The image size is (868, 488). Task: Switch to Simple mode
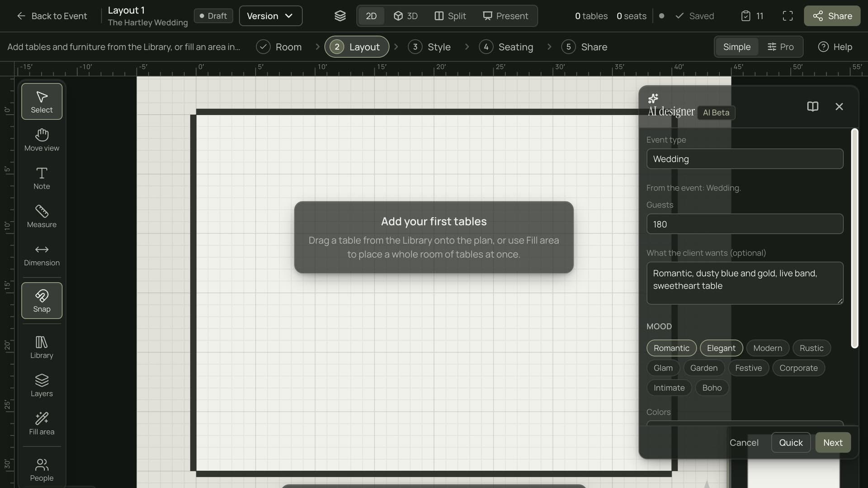(x=736, y=47)
